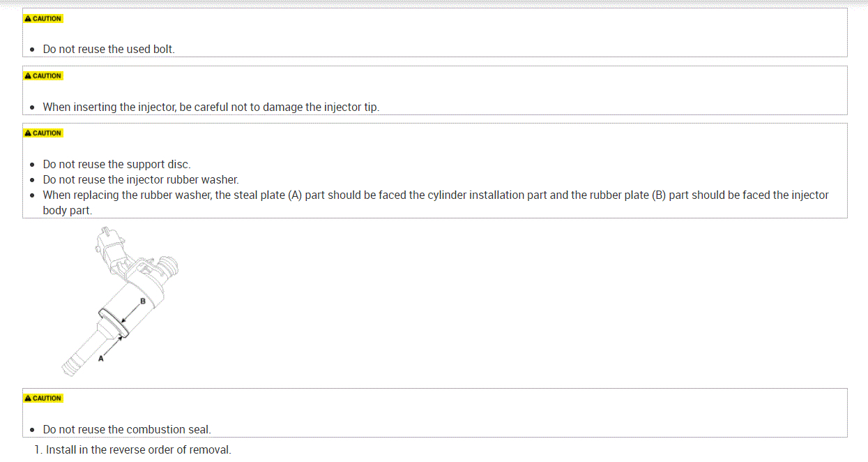Click the bullet before "Do not reuse the support disc"
This screenshot has height=462, width=868.
[33, 165]
